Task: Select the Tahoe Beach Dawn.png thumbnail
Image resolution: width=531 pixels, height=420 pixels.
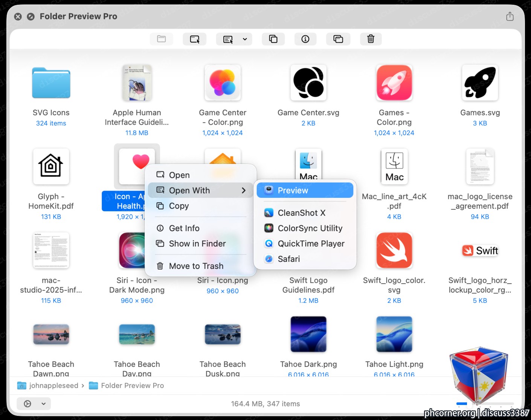Action: 51,334
